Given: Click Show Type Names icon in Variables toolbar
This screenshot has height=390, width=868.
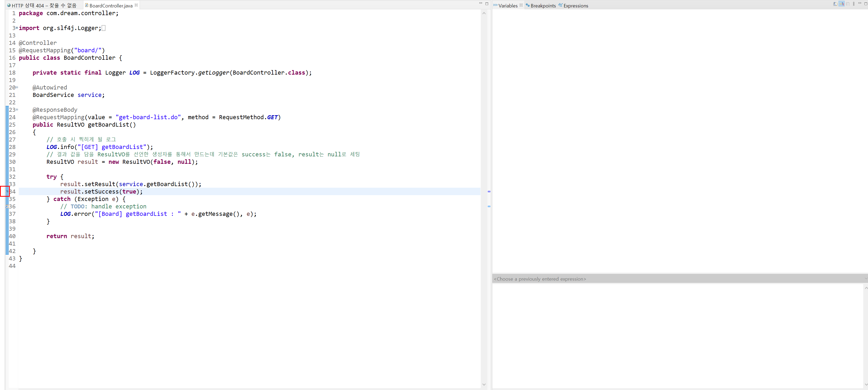Looking at the screenshot, I should coord(835,4).
